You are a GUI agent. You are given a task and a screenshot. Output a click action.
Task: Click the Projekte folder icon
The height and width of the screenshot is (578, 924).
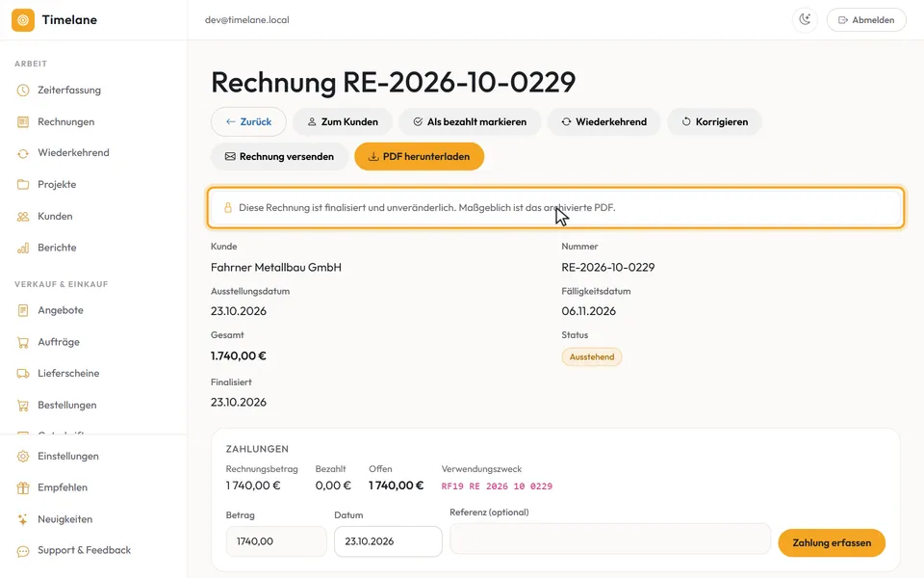(x=23, y=185)
